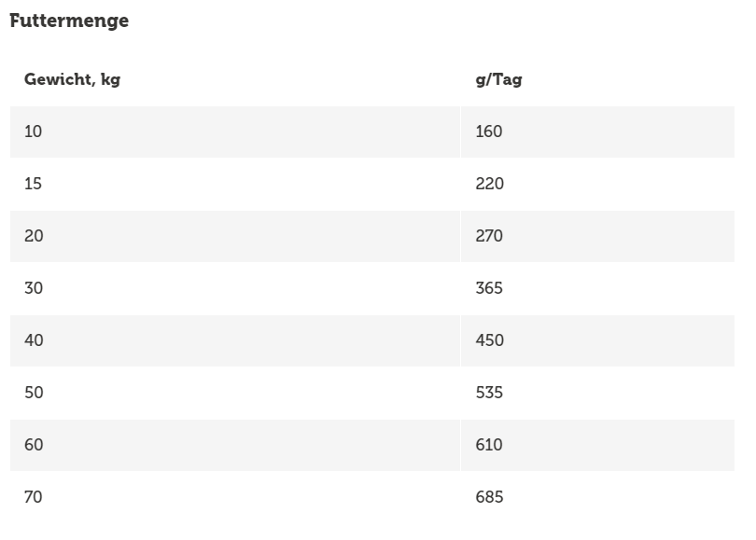Image resolution: width=756 pixels, height=540 pixels.
Task: Select the g/Tag column header
Action: point(498,79)
